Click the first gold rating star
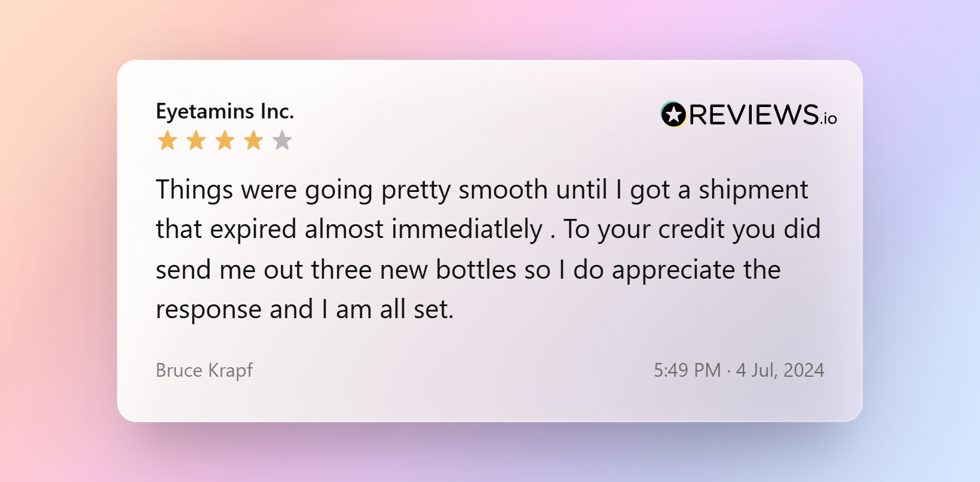The width and height of the screenshot is (980, 482). 167,141
